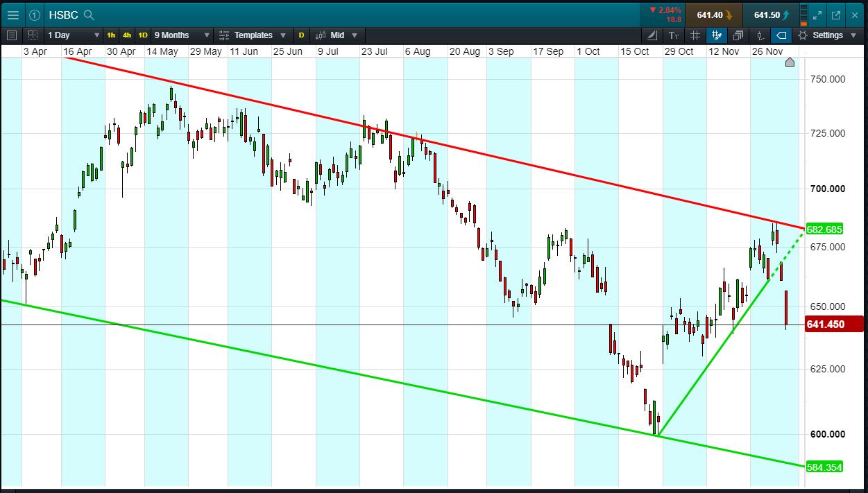
Task: Click the candlestick order marker icon
Action: click(760, 35)
